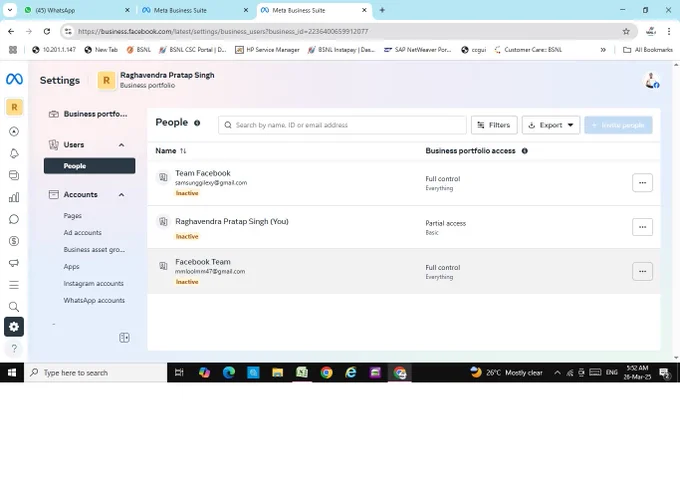Image resolution: width=680 pixels, height=495 pixels.
Task: Open Task View on the taskbar
Action: [x=179, y=373]
